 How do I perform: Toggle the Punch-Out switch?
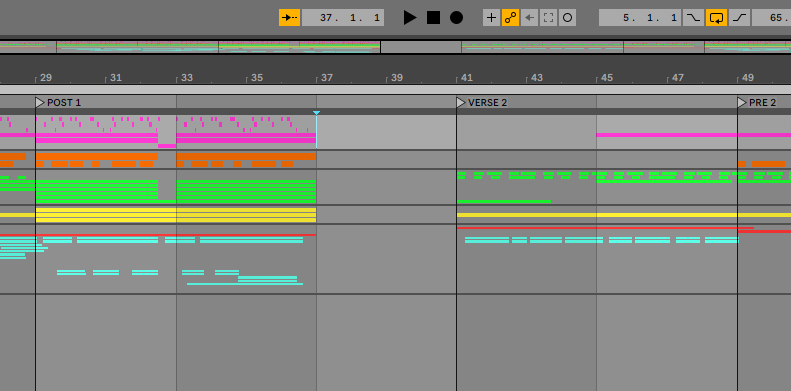click(740, 18)
